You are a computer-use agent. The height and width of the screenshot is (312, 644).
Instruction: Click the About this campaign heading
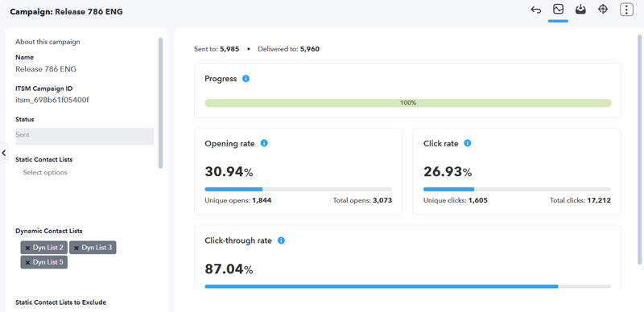click(47, 42)
